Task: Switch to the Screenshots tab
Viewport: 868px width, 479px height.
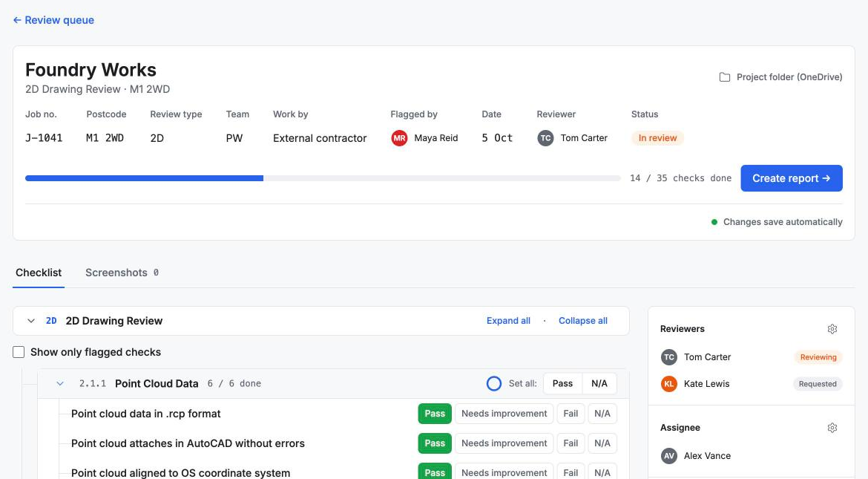Action: [x=122, y=273]
